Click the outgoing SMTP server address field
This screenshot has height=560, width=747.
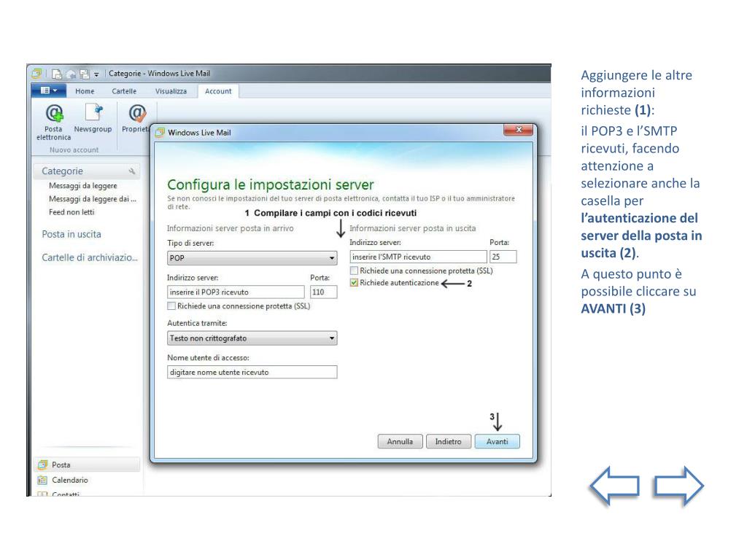(x=418, y=257)
